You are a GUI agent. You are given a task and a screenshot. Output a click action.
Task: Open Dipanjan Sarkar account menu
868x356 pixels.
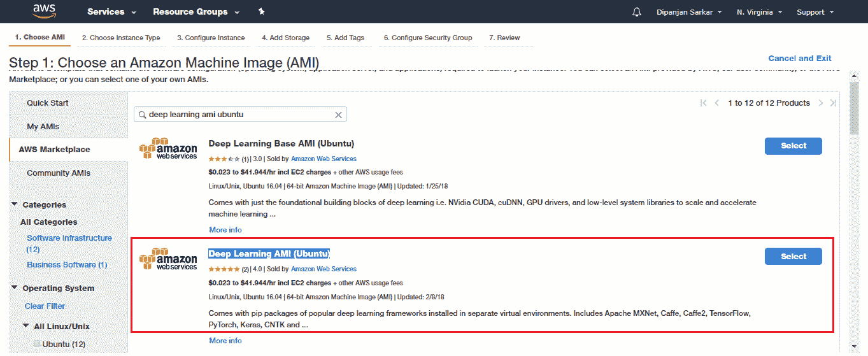click(689, 12)
